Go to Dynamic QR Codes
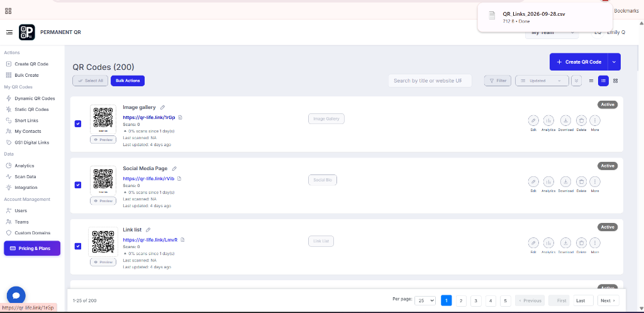 coord(30,99)
